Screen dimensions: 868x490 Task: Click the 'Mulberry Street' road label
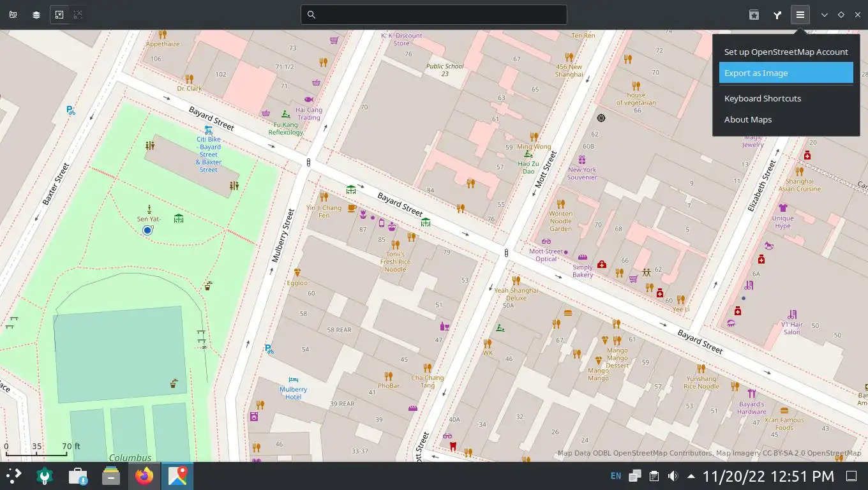(x=282, y=236)
